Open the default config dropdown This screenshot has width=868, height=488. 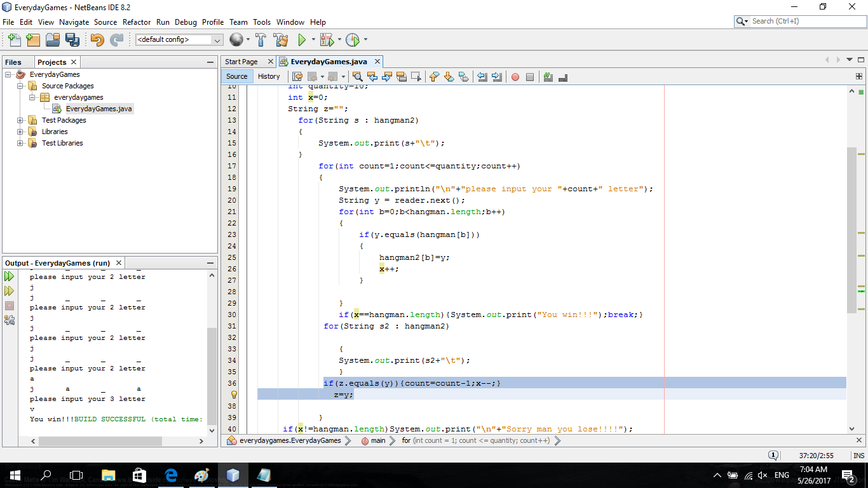[x=218, y=39]
